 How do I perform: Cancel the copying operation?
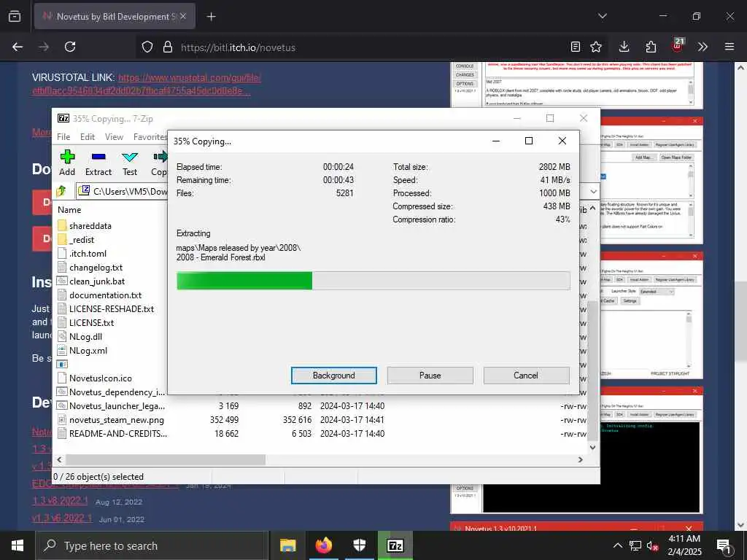(x=526, y=376)
